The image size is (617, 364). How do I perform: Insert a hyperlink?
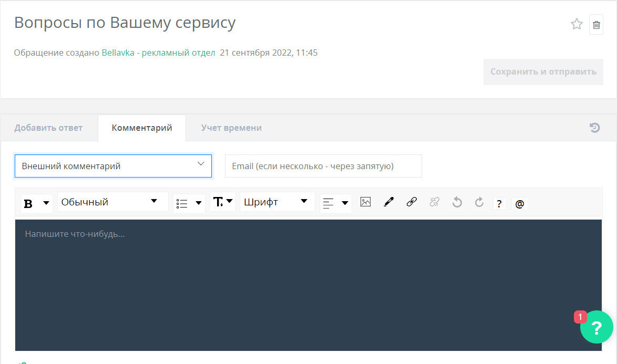pos(412,203)
